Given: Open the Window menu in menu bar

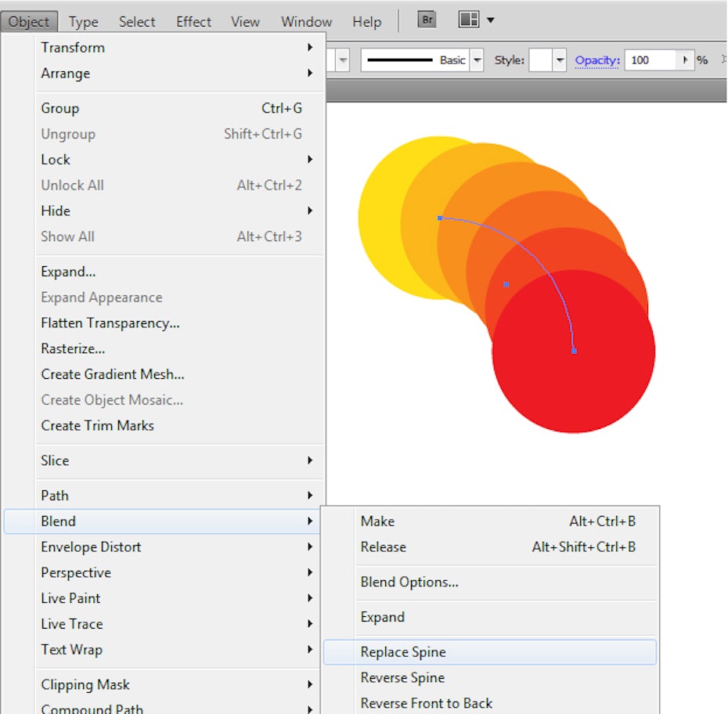Looking at the screenshot, I should click(306, 22).
